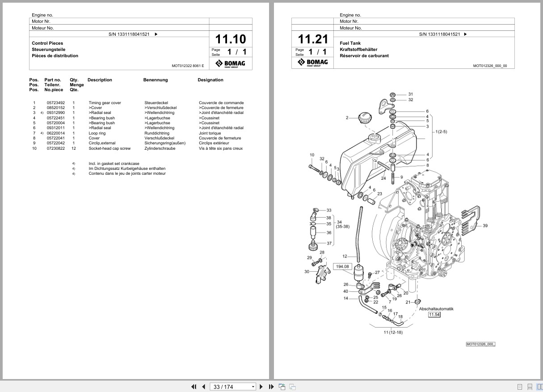This screenshot has width=543, height=392.
Task: Click the 'Control Pieces' heading
Action: pyautogui.click(x=47, y=43)
